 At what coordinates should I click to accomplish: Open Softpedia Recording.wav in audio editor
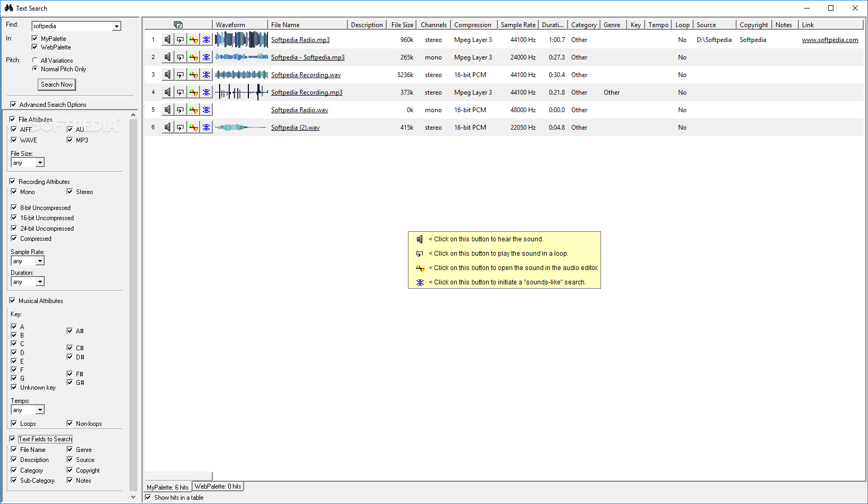click(194, 74)
